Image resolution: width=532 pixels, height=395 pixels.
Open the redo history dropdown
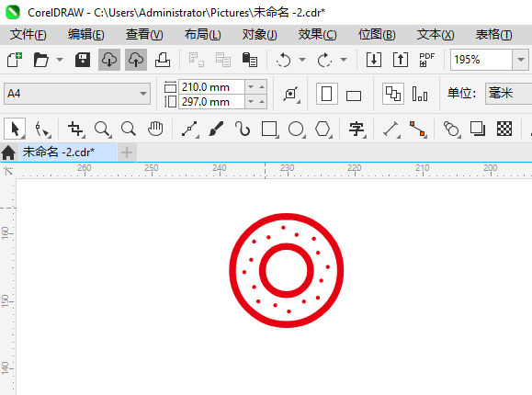point(344,60)
